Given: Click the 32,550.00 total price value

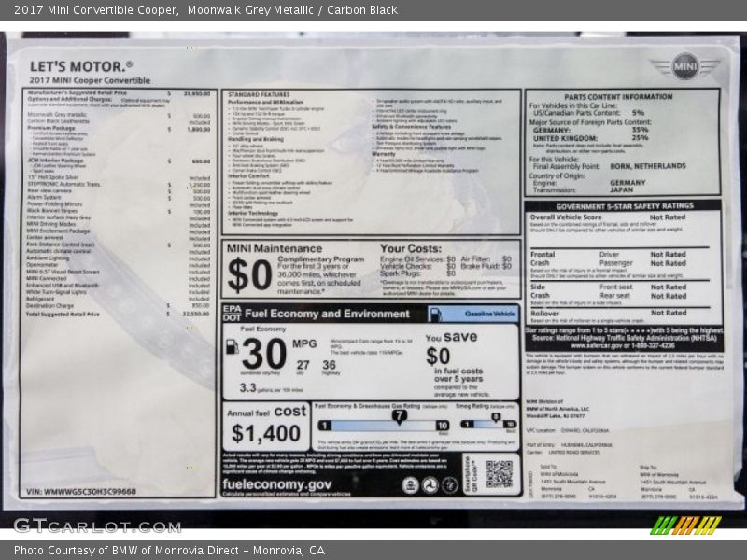Looking at the screenshot, I should [x=196, y=315].
